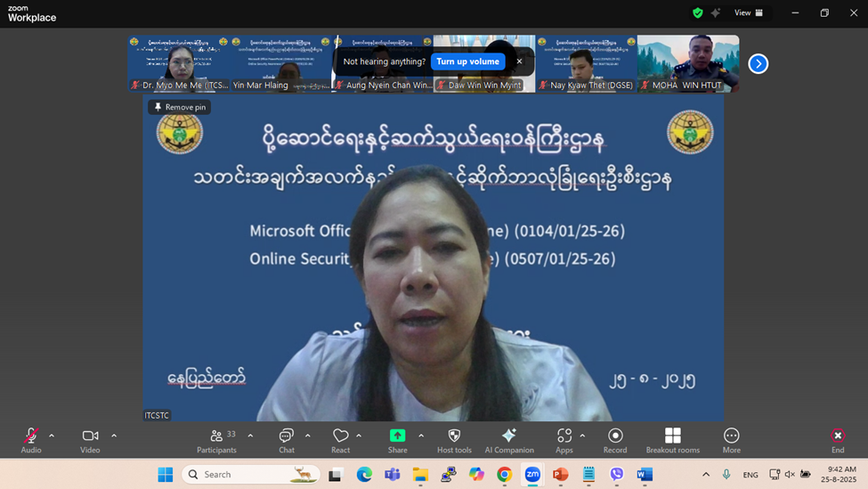Open Breakout rooms

click(673, 436)
